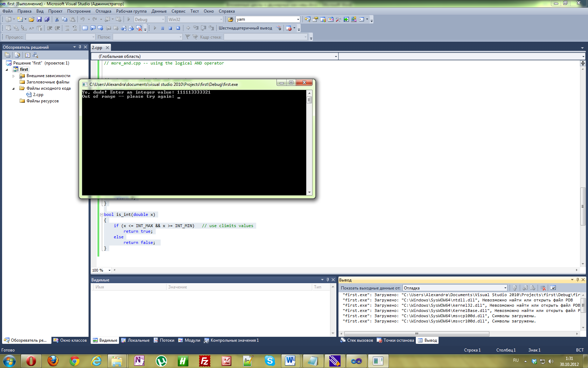Open the 100 % zoom dropdown
The height and width of the screenshot is (368, 588).
pyautogui.click(x=101, y=270)
